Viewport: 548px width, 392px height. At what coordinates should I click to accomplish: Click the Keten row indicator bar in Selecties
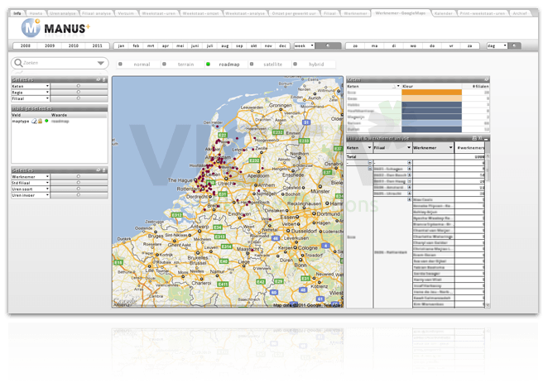(79, 86)
